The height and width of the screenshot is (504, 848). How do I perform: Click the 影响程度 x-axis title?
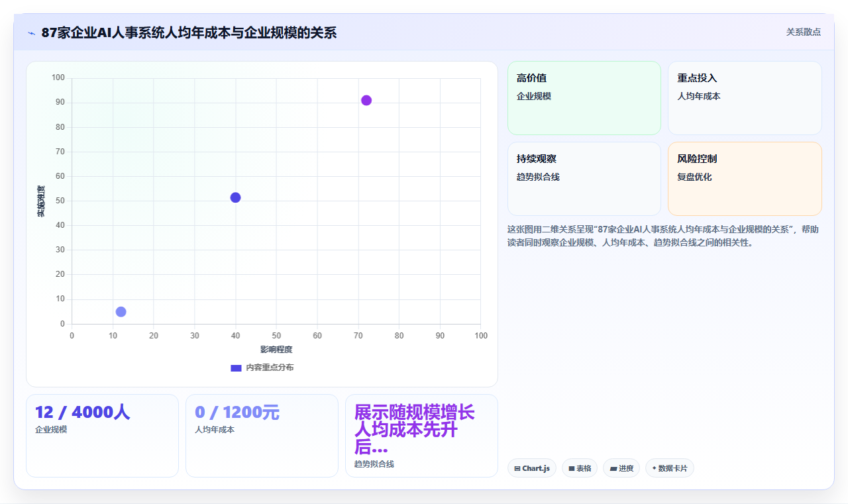coord(276,349)
